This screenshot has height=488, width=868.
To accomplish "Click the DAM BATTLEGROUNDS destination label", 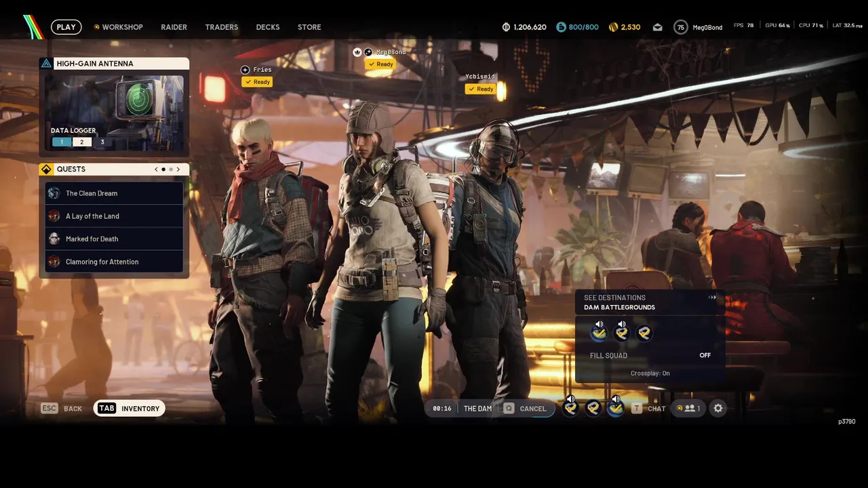I will [619, 308].
